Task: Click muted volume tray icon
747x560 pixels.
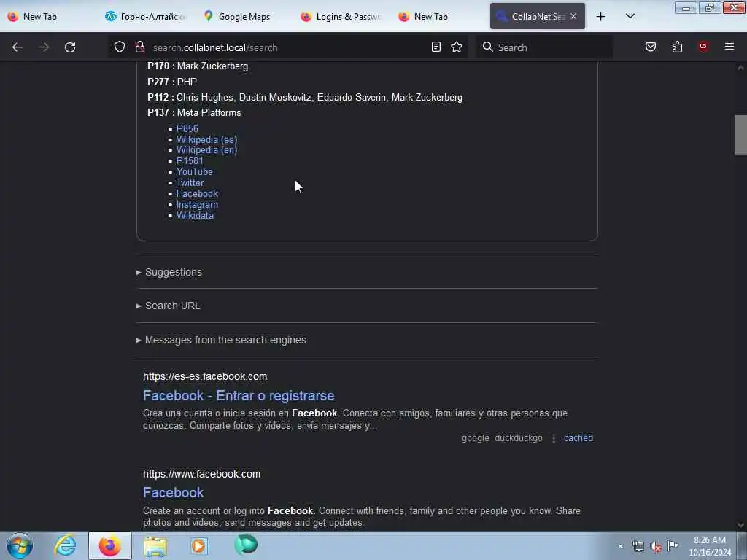Action: coord(656,547)
